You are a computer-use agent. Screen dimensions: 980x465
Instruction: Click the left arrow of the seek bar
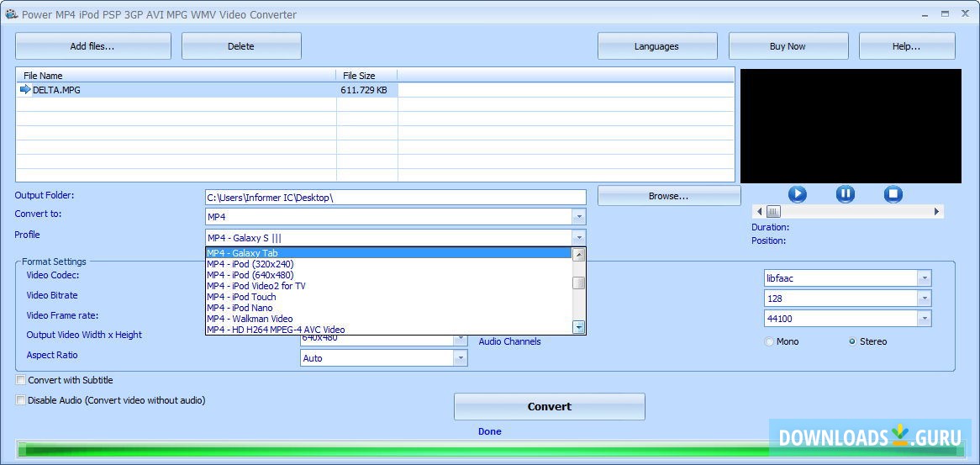(x=760, y=212)
